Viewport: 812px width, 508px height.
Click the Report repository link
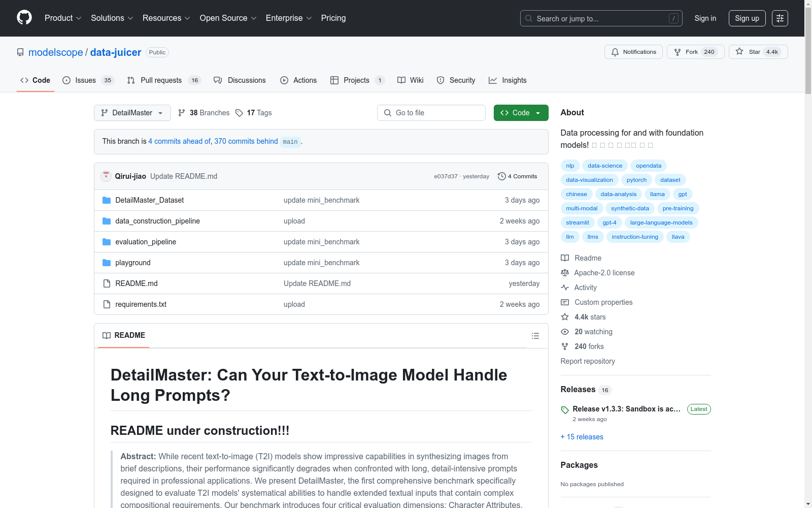coord(588,361)
